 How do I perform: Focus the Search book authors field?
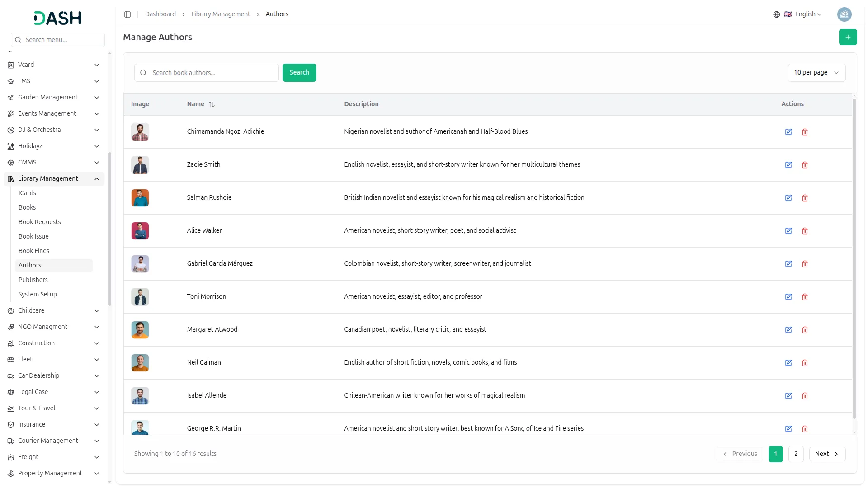tap(206, 73)
